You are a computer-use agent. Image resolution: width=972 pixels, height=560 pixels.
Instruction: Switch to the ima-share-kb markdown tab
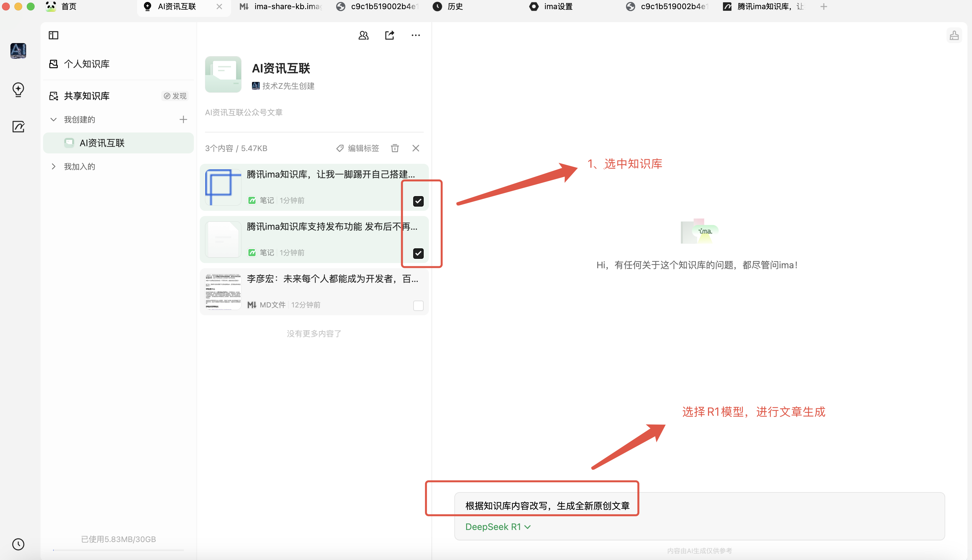pos(281,7)
